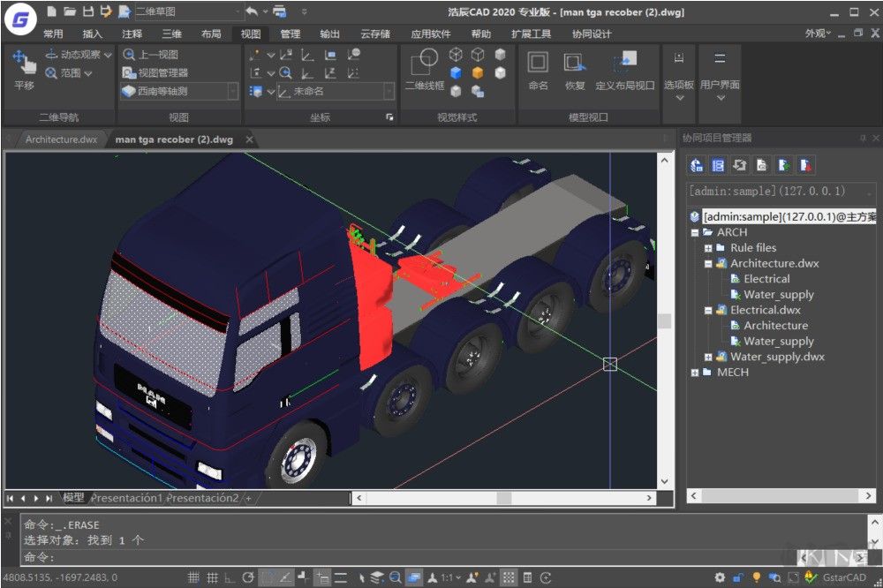Switch to Presentación1 layout tab
The image size is (883, 588).
click(126, 498)
